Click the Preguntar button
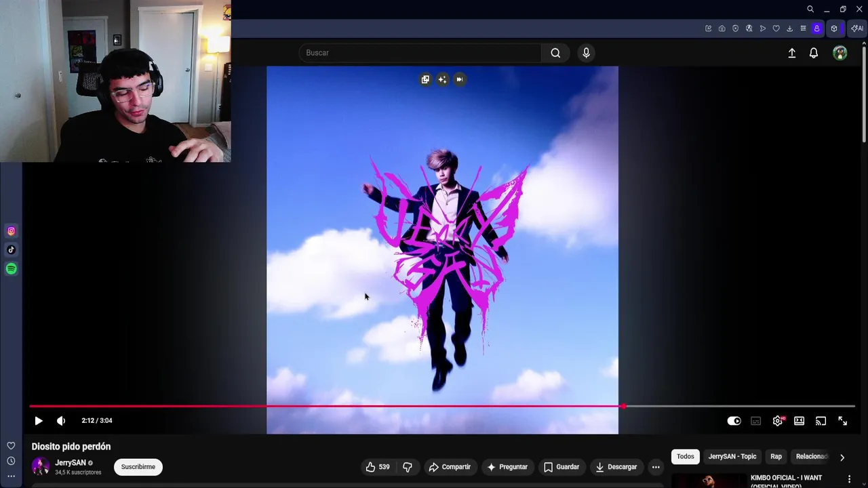This screenshot has height=488, width=868. [x=507, y=467]
